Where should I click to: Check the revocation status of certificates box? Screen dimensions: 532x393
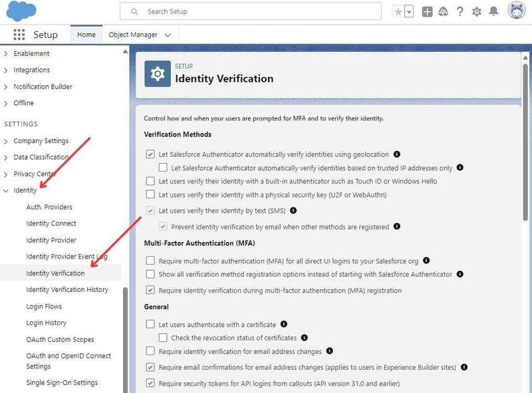click(x=163, y=338)
